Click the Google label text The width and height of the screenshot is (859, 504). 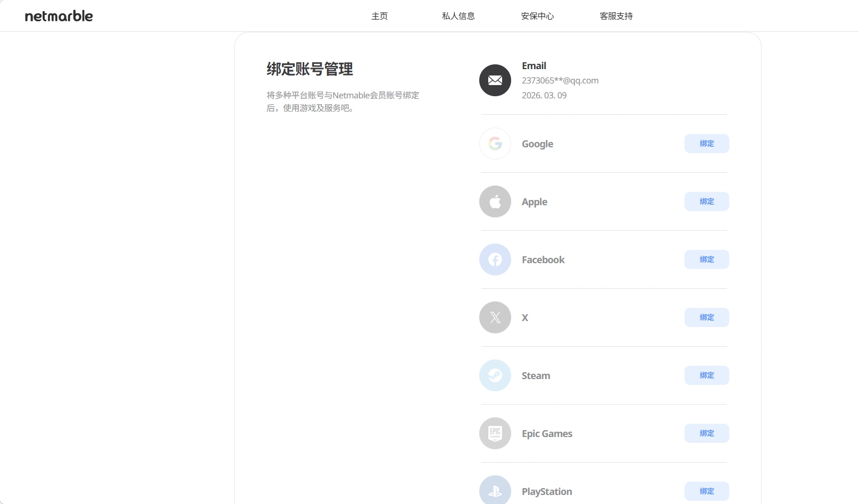pos(537,144)
